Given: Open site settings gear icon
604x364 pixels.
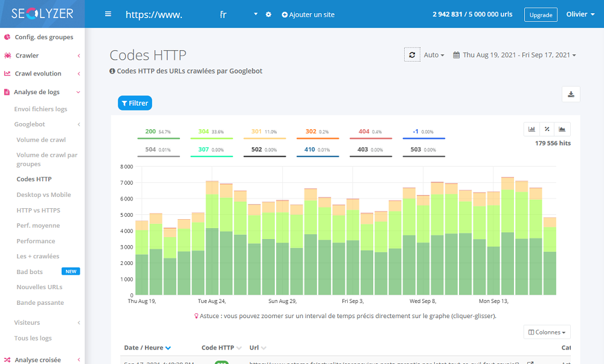Looking at the screenshot, I should coord(269,14).
